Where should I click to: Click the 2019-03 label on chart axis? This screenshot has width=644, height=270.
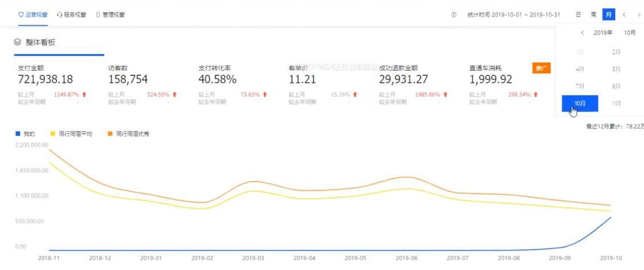click(x=254, y=259)
